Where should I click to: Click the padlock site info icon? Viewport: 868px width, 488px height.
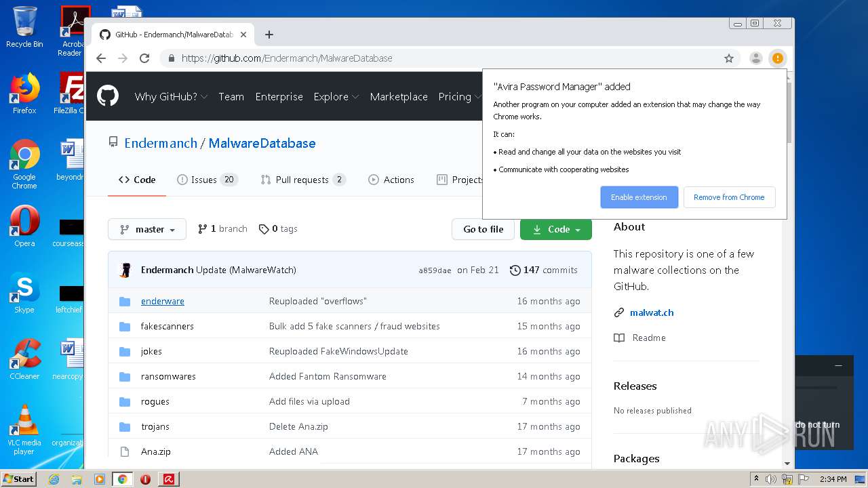pos(172,58)
